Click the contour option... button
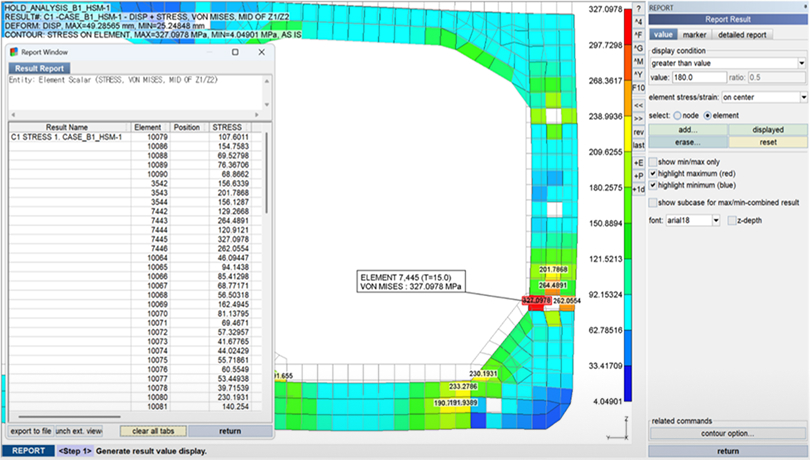 727,434
